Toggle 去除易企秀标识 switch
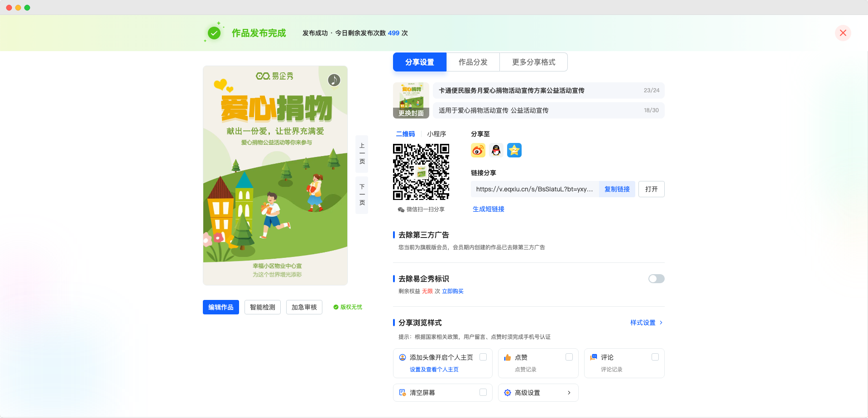 pos(656,279)
